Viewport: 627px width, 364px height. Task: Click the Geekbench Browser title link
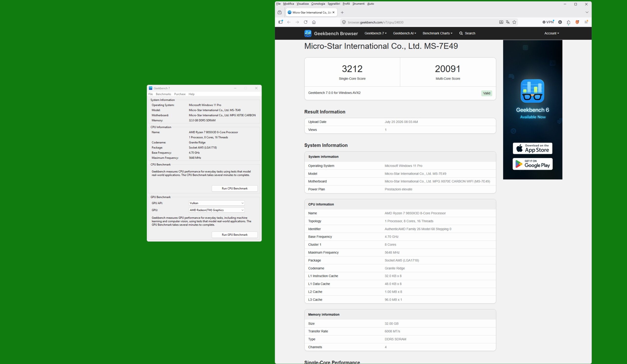coord(336,33)
